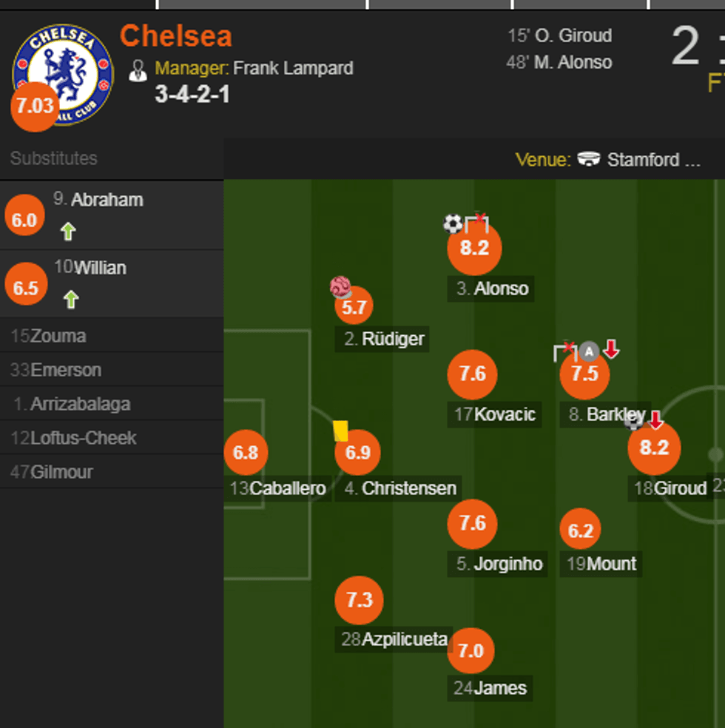
Task: Select O. Giroud 15' goal entry
Action: (560, 36)
